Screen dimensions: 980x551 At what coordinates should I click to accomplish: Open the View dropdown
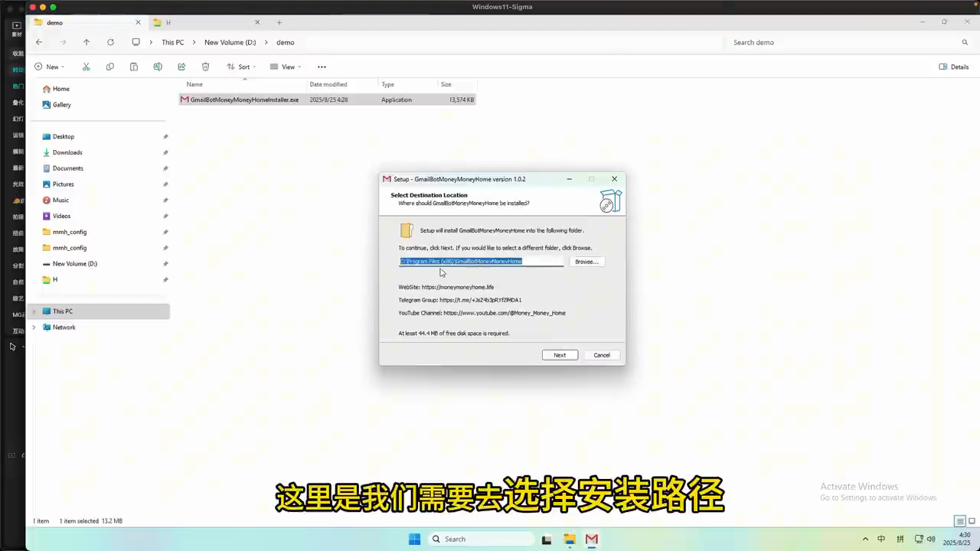286,67
